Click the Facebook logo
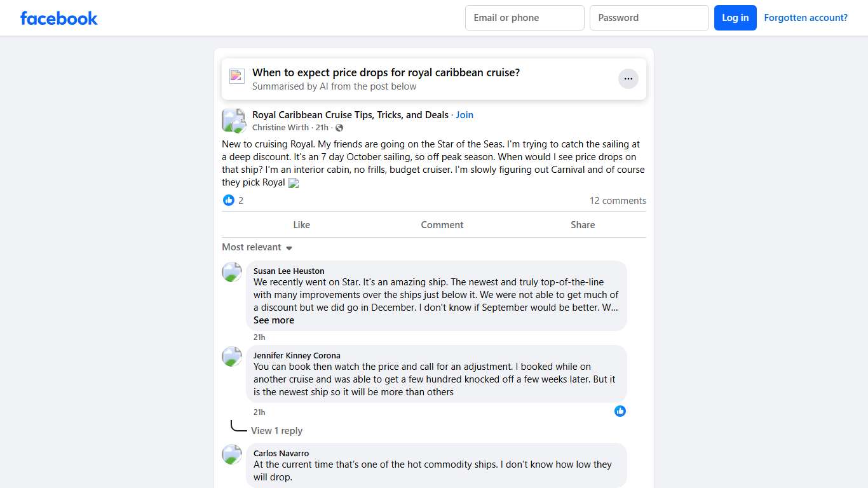This screenshot has width=868, height=488. (59, 18)
